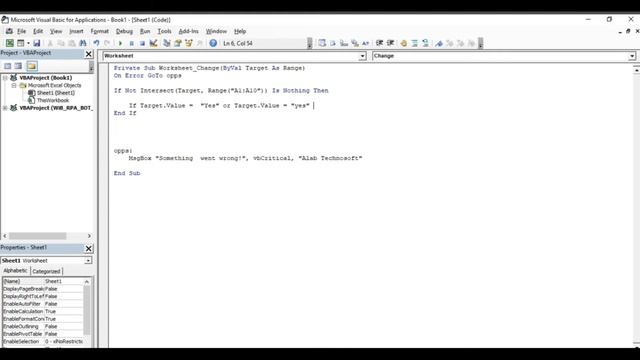
Task: Click the MsgBox 'Something went wrong!' line
Action: tap(245, 158)
